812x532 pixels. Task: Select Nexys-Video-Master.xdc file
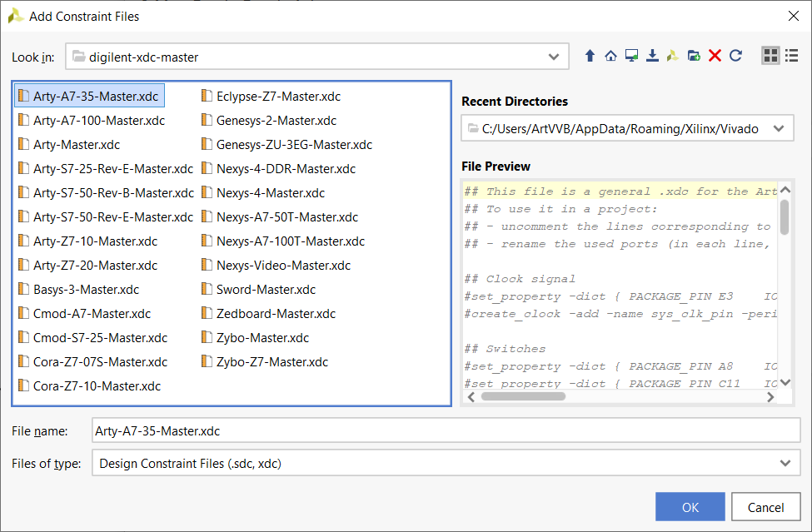click(x=276, y=266)
